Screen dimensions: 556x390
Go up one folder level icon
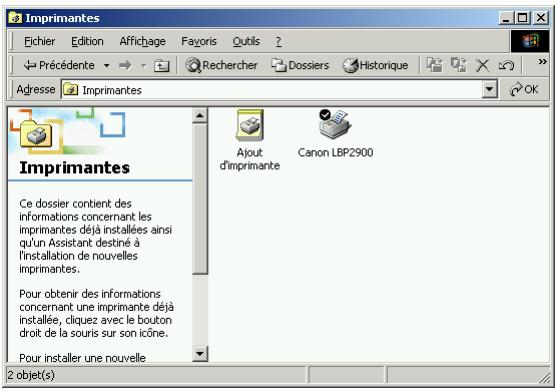(x=161, y=66)
